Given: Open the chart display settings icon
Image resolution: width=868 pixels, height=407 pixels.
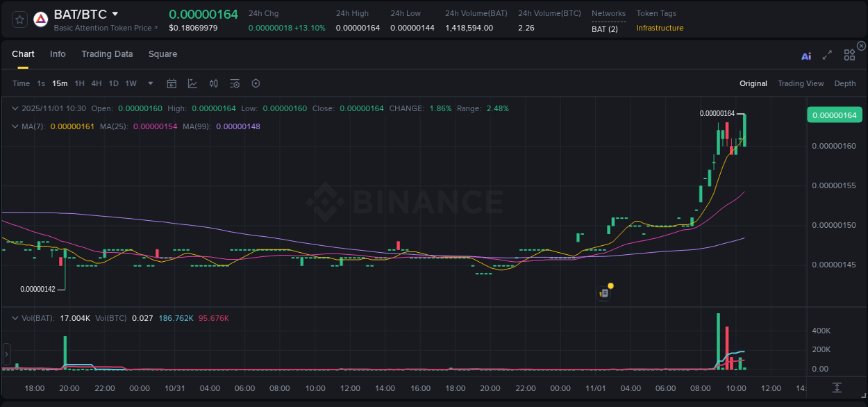Looking at the screenshot, I should (x=235, y=83).
